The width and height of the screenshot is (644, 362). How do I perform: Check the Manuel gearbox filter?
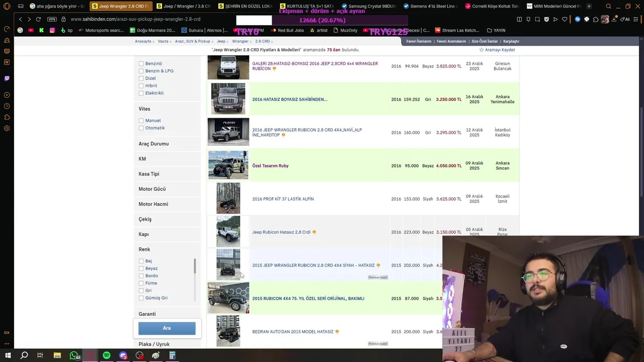point(141,121)
